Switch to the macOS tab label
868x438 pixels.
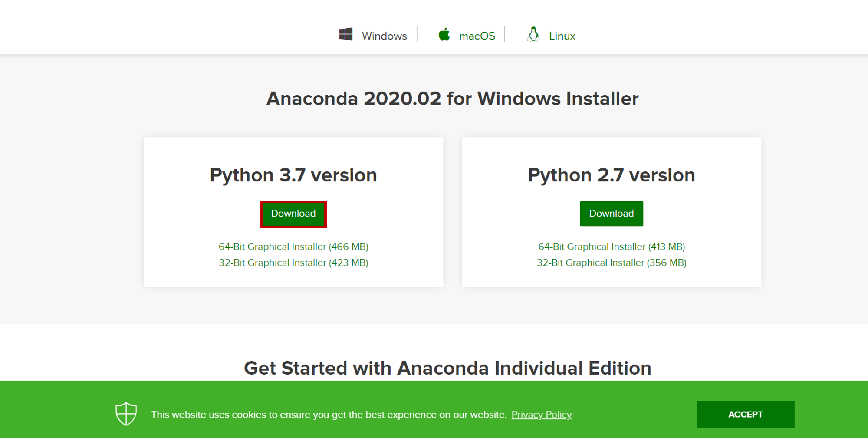[477, 36]
